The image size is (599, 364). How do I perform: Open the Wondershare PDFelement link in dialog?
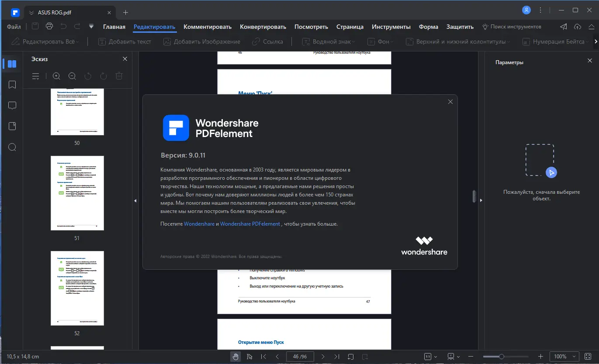click(250, 223)
